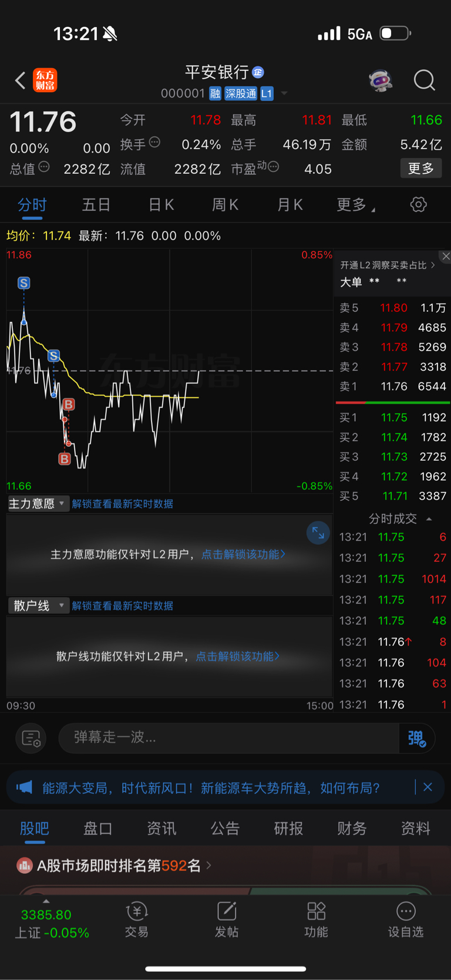The image size is (451, 980).
Task: Tap 点击解锁该功能 in 散户线 panel
Action: (x=237, y=656)
